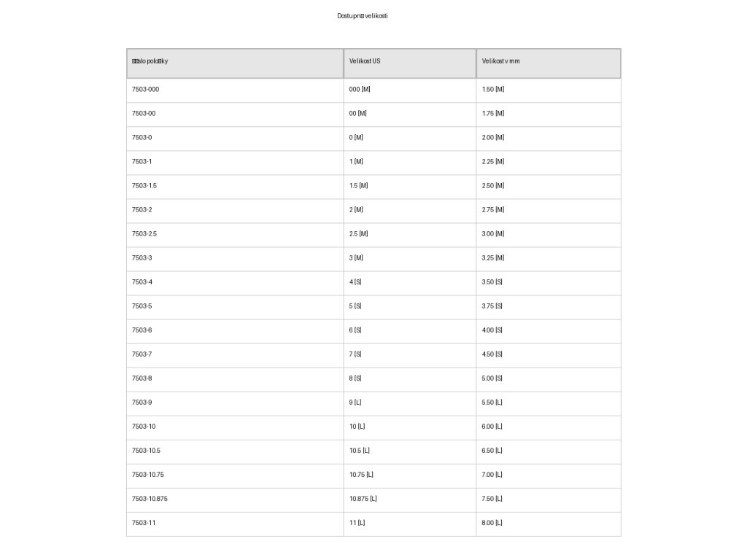Select the "Velikost US" column header
Viewport: 747px width, 560px height.
coord(365,61)
